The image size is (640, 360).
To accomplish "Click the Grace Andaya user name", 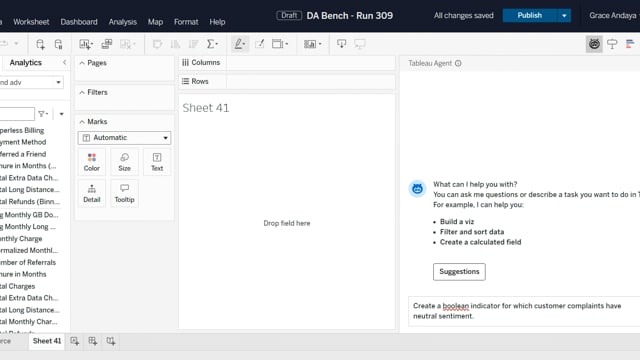I will 612,16.
